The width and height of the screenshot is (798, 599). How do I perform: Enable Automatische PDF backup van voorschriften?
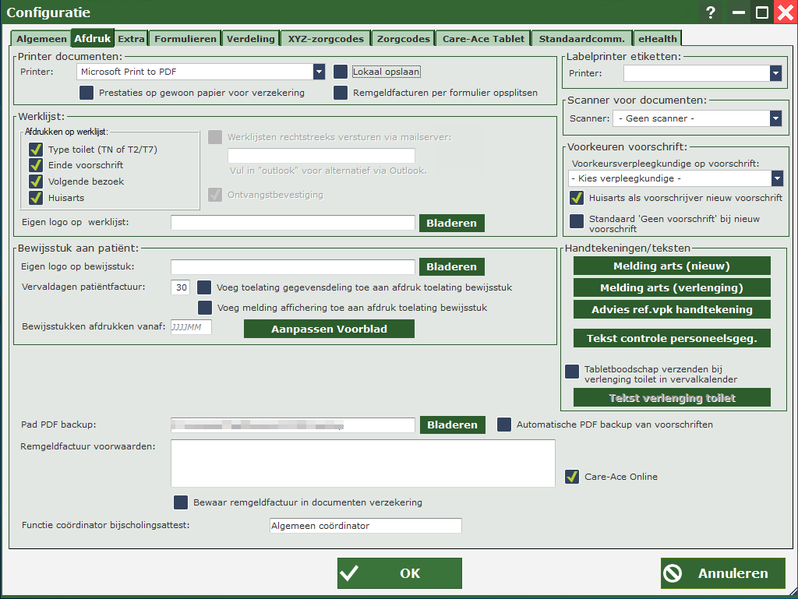[504, 424]
